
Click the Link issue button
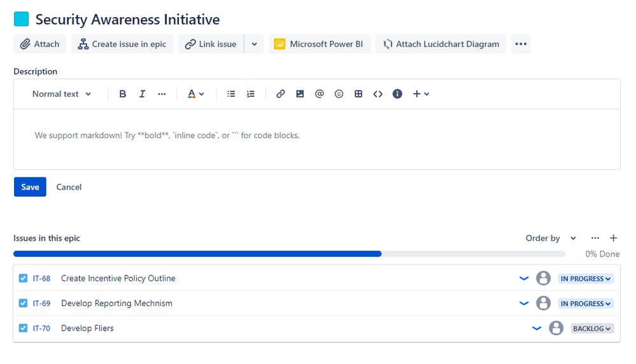coord(211,44)
